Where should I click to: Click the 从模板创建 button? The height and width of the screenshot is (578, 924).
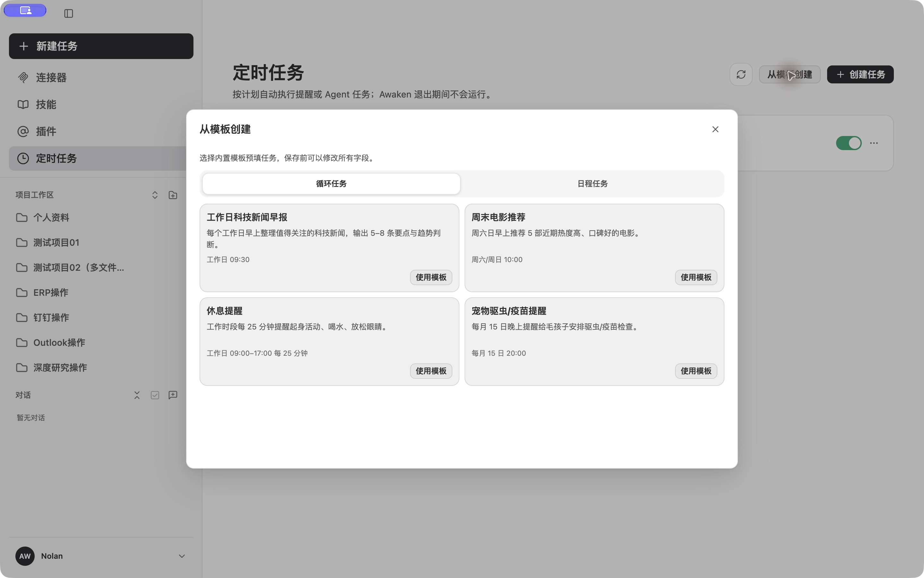[790, 74]
